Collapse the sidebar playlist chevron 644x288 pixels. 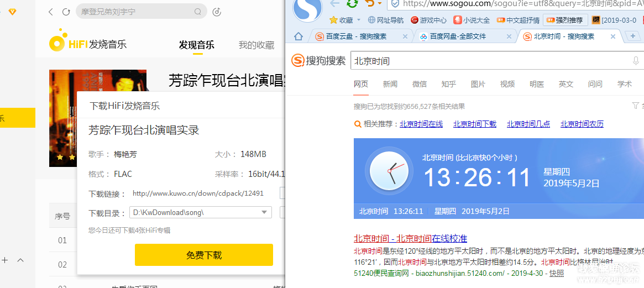click(20, 260)
